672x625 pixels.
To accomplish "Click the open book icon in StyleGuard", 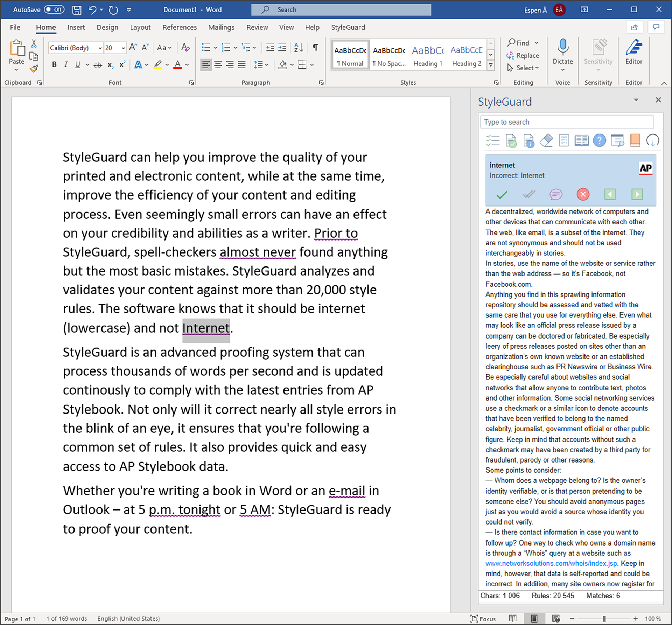I will pyautogui.click(x=581, y=140).
